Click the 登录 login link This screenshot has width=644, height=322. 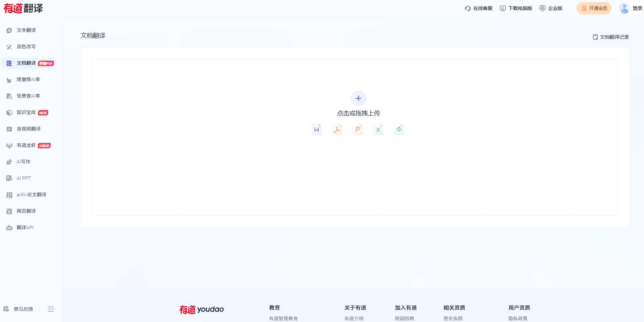coord(637,8)
